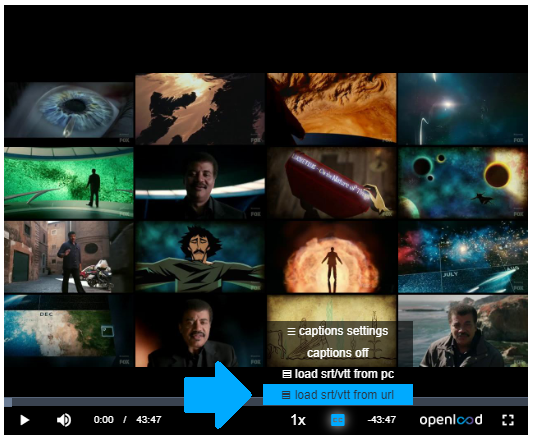This screenshot has width=534, height=441.
Task: Open captions settings menu entry
Action: pos(338,331)
